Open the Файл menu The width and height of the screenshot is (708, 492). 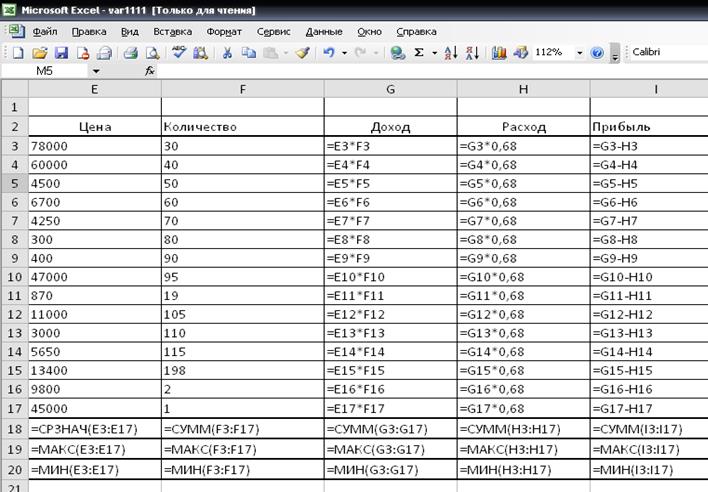click(x=45, y=32)
